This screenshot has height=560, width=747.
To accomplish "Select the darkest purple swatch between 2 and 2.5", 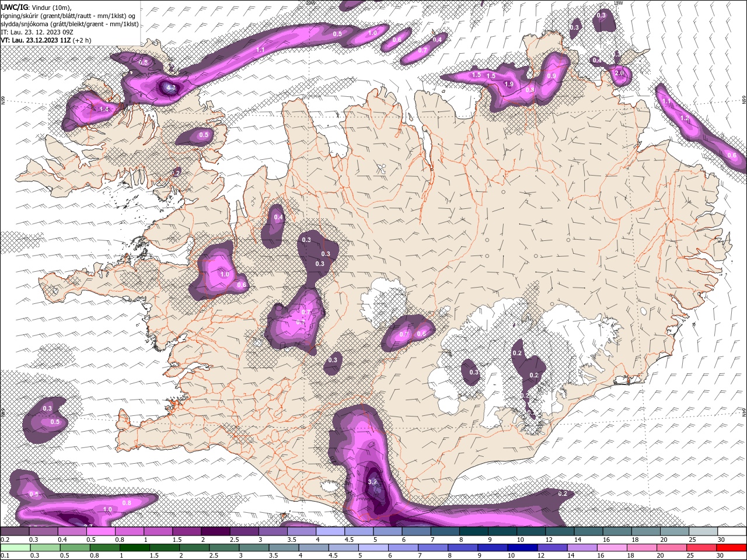I will click(215, 531).
